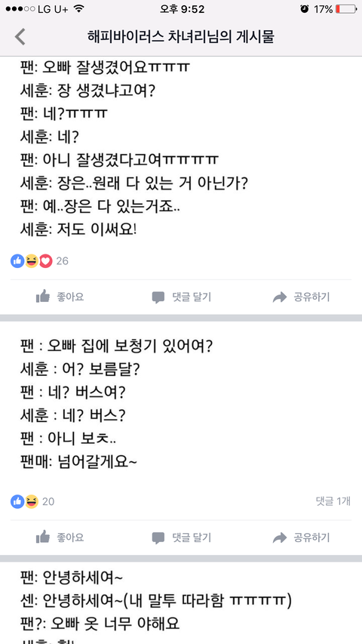This screenshot has height=644, width=362.
Task: Tap thumbs-up icon on the first post
Action: point(43,296)
